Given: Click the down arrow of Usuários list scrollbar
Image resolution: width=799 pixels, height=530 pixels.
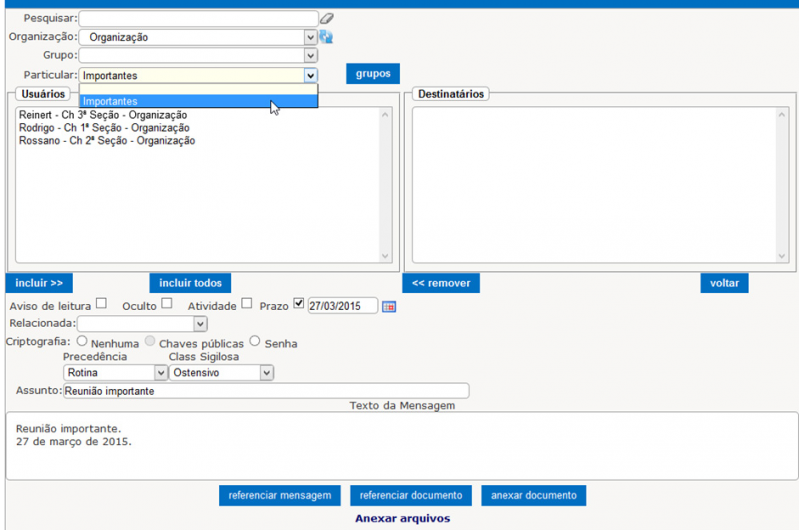Looking at the screenshot, I should pos(385,257).
